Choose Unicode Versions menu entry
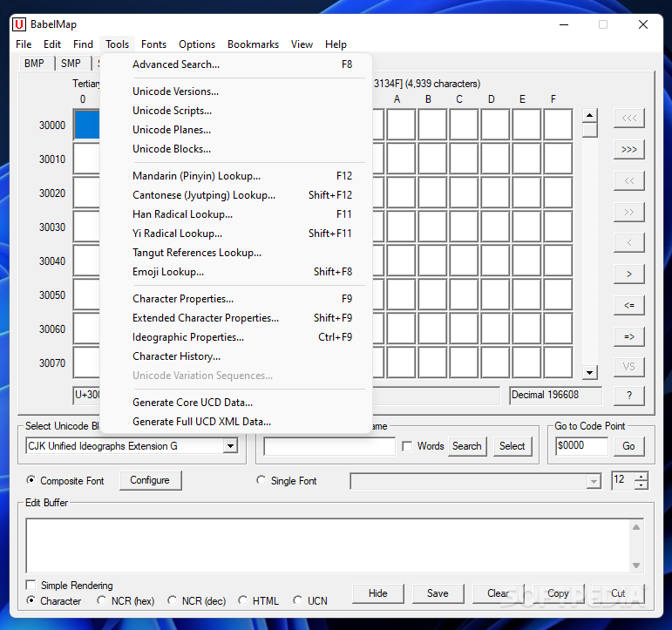Screen dimensions: 672x630 coord(235,91)
